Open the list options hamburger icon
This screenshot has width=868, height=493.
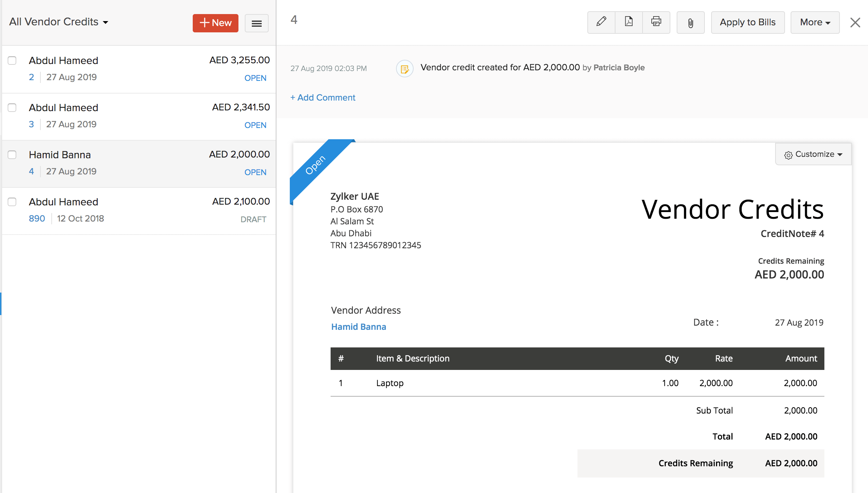click(x=256, y=23)
